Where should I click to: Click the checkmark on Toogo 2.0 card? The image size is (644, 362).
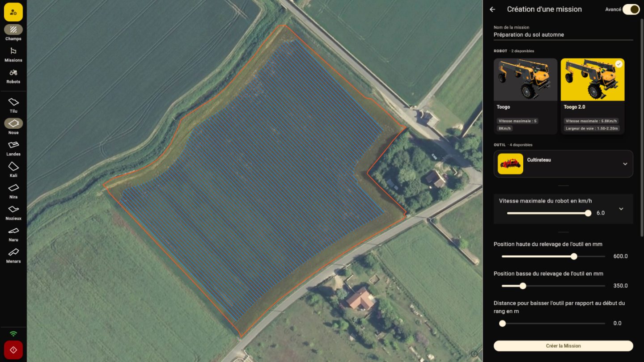pyautogui.click(x=619, y=64)
